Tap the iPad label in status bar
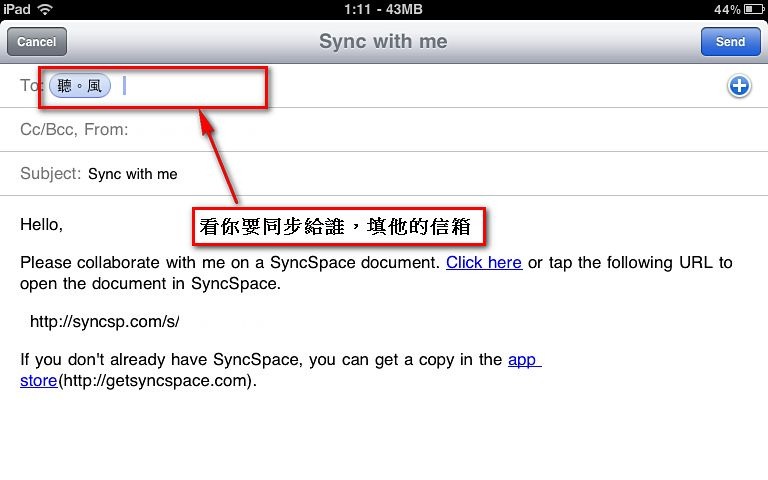Viewport: 768px width, 480px height. (17, 9)
